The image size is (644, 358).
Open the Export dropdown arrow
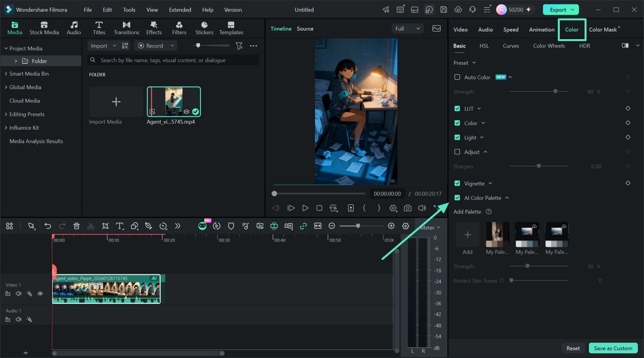(573, 9)
